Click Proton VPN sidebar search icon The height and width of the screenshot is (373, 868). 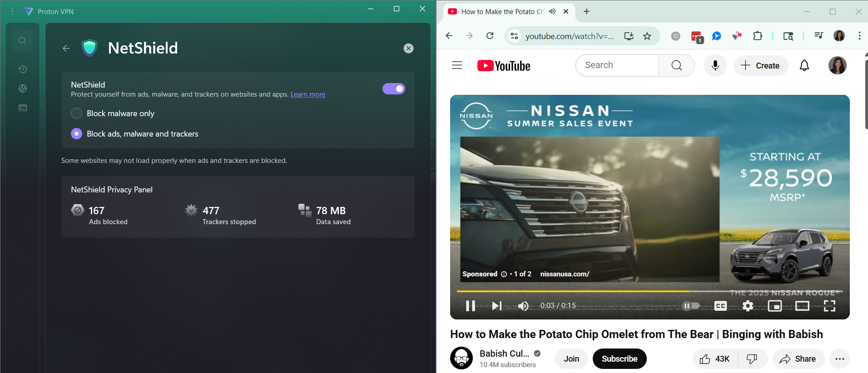22,40
